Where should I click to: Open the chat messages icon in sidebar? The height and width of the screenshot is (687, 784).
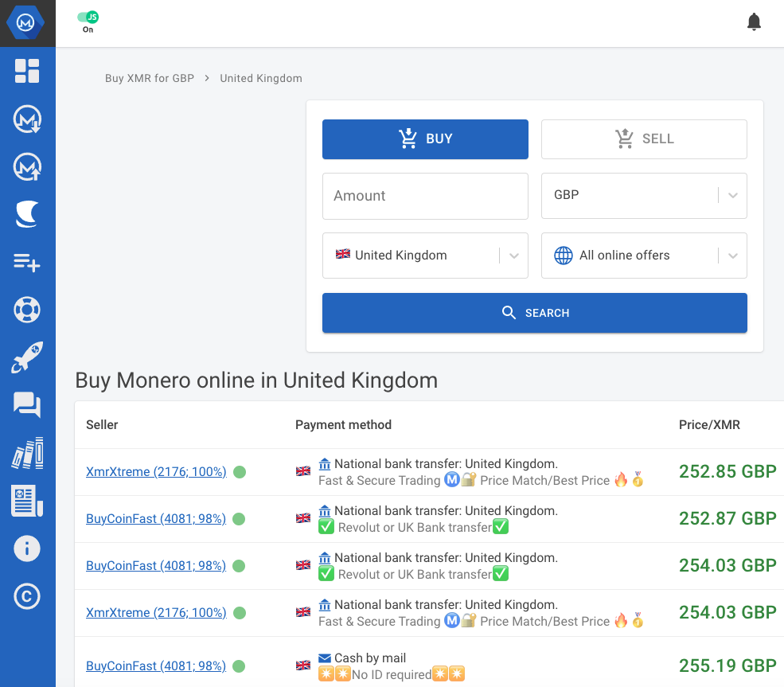[x=27, y=405]
